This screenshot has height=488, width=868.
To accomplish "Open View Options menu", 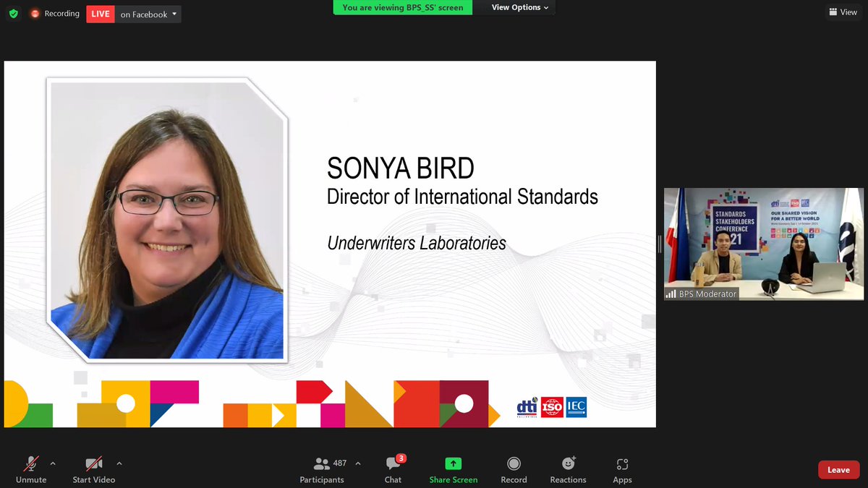I will (x=520, y=7).
